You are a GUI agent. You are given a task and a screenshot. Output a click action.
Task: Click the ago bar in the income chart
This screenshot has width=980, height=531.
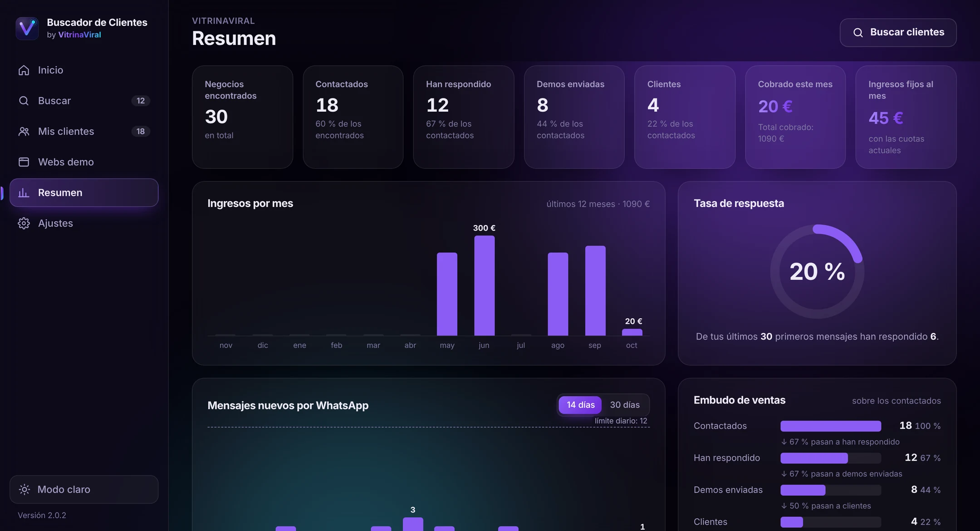pyautogui.click(x=558, y=294)
